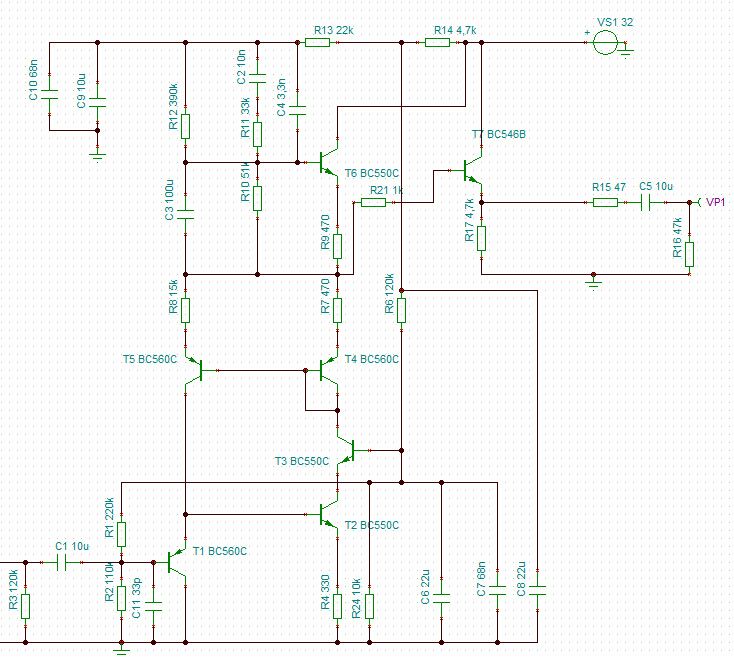Click the 'T3 BC550C' label
This screenshot has width=734, height=658.
(x=302, y=461)
